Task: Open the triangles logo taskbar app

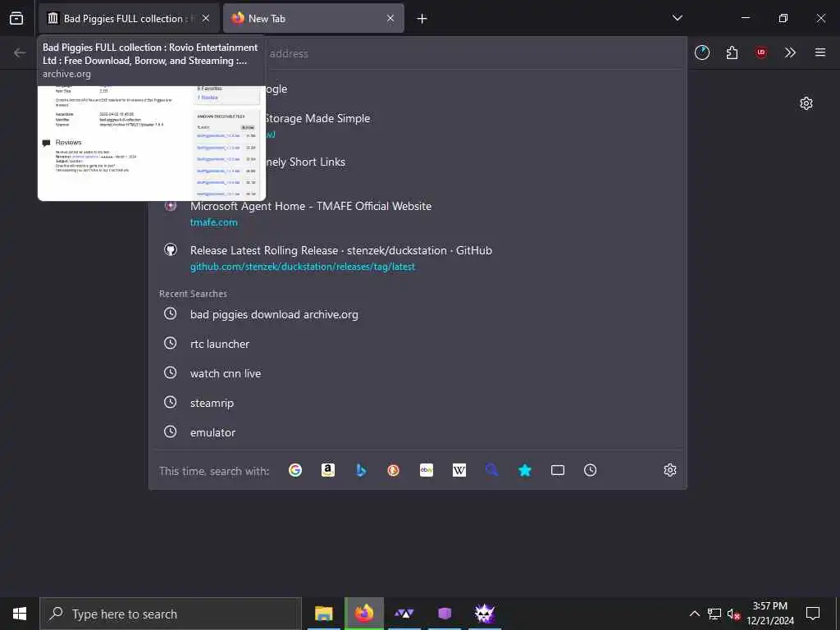Action: [x=404, y=614]
